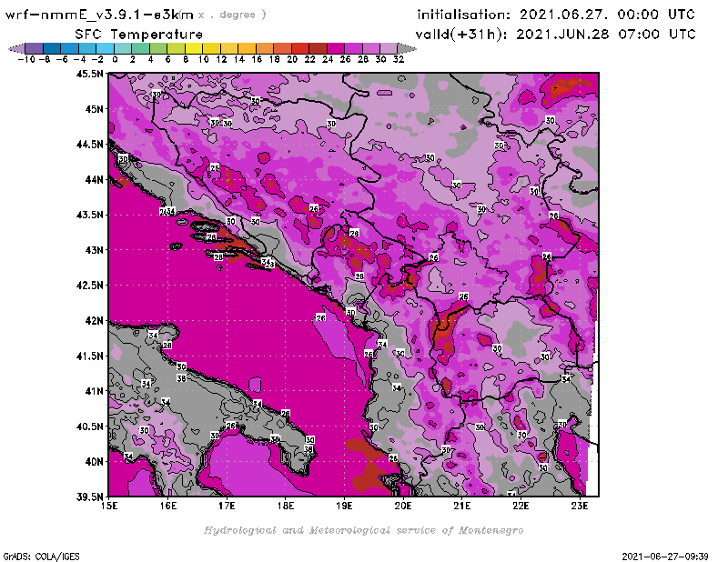Click the "40N" latitude label
Viewport: 728px width, 562px height.
(x=94, y=462)
